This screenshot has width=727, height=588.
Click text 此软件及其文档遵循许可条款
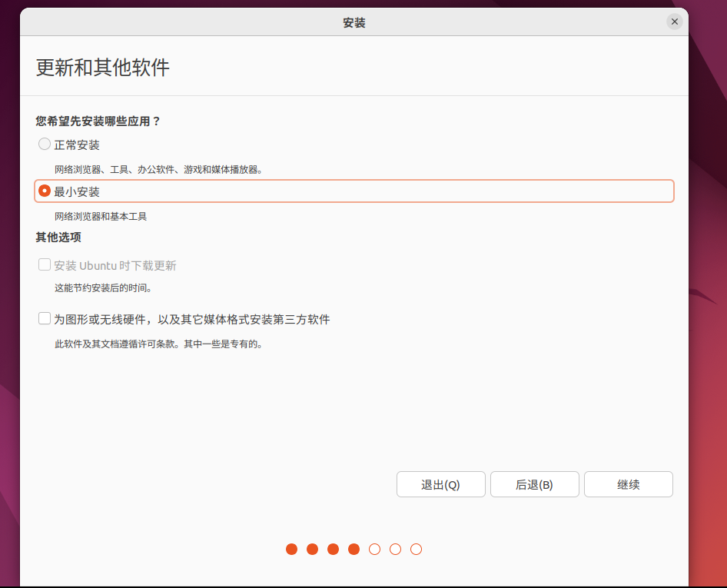115,344
